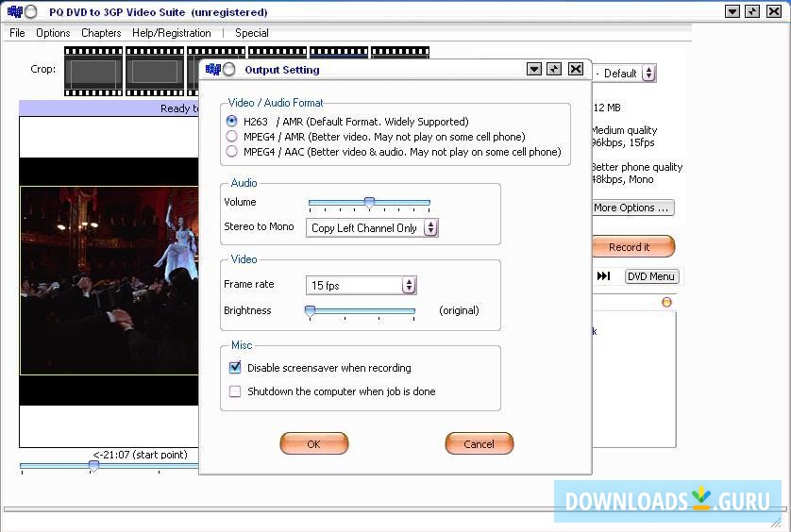Click the 'Medium quality' text

click(625, 130)
